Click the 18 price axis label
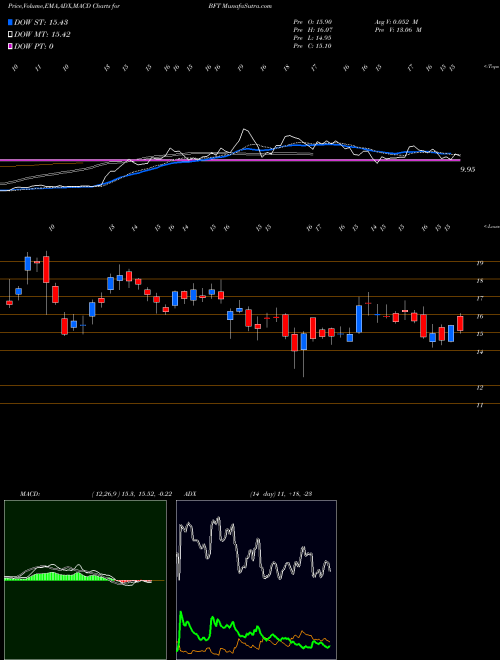This screenshot has height=660, width=500. pyautogui.click(x=479, y=281)
